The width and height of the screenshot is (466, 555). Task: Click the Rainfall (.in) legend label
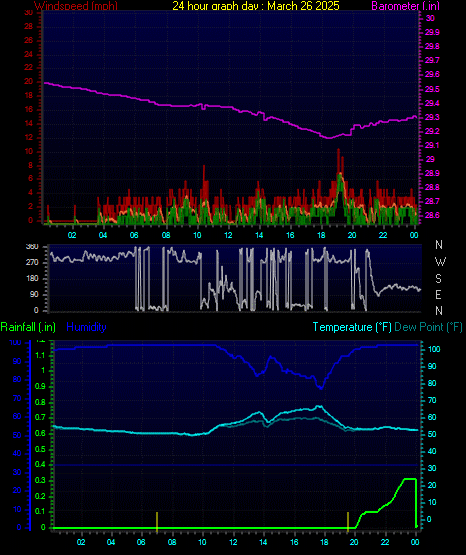pos(28,327)
